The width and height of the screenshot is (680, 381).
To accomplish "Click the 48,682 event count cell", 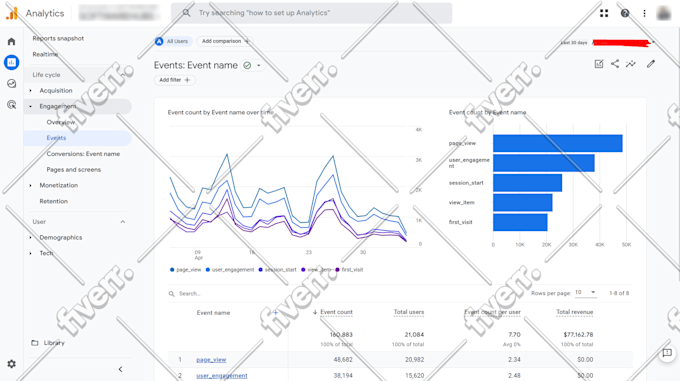I will 343,360.
